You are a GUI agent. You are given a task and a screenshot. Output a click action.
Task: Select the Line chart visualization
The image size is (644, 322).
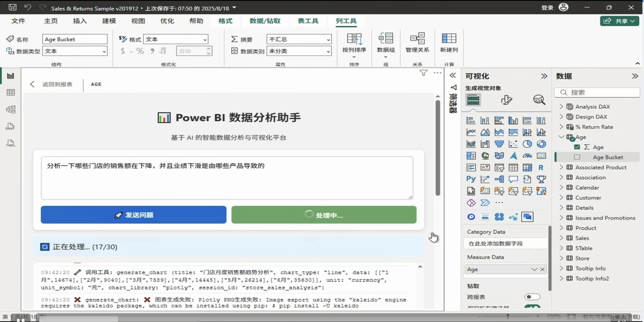pyautogui.click(x=471, y=132)
